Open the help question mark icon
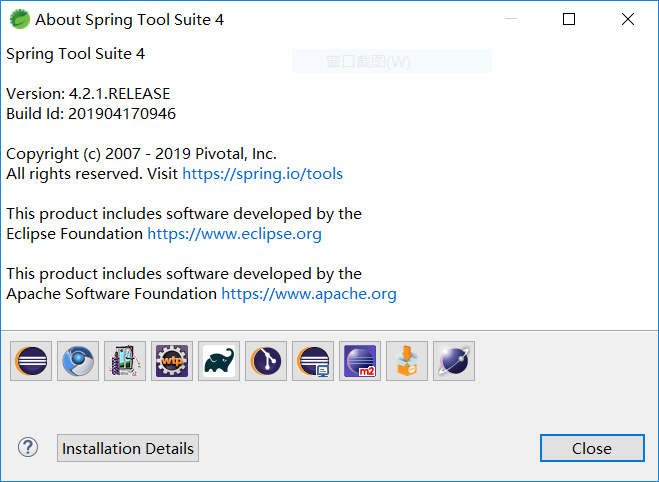This screenshot has height=482, width=659. point(28,448)
